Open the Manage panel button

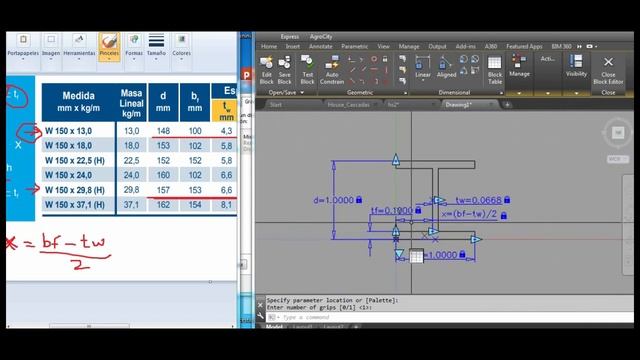pos(519,66)
